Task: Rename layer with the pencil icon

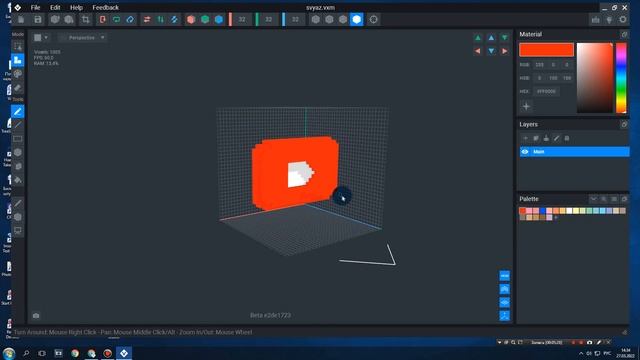Action: [556, 138]
